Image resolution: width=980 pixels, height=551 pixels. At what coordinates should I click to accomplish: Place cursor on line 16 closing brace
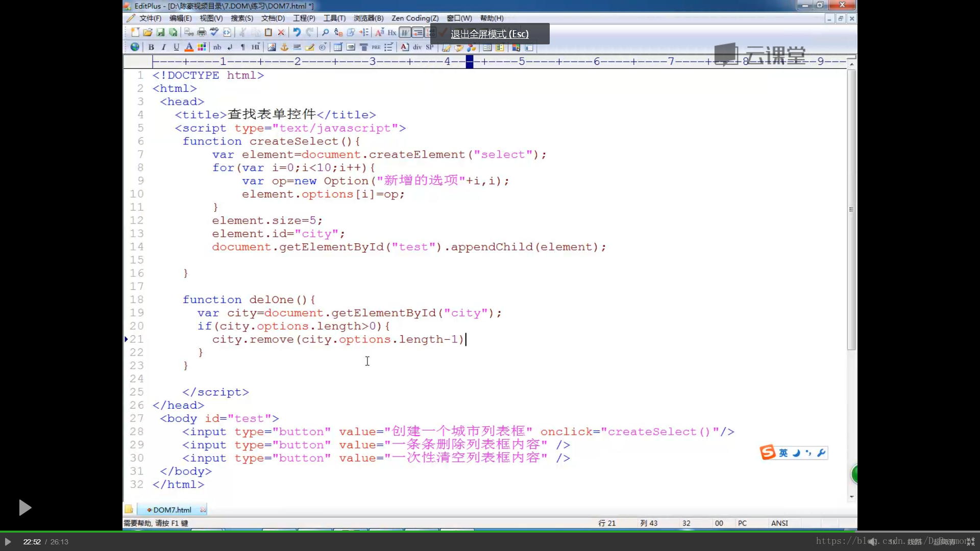(186, 273)
